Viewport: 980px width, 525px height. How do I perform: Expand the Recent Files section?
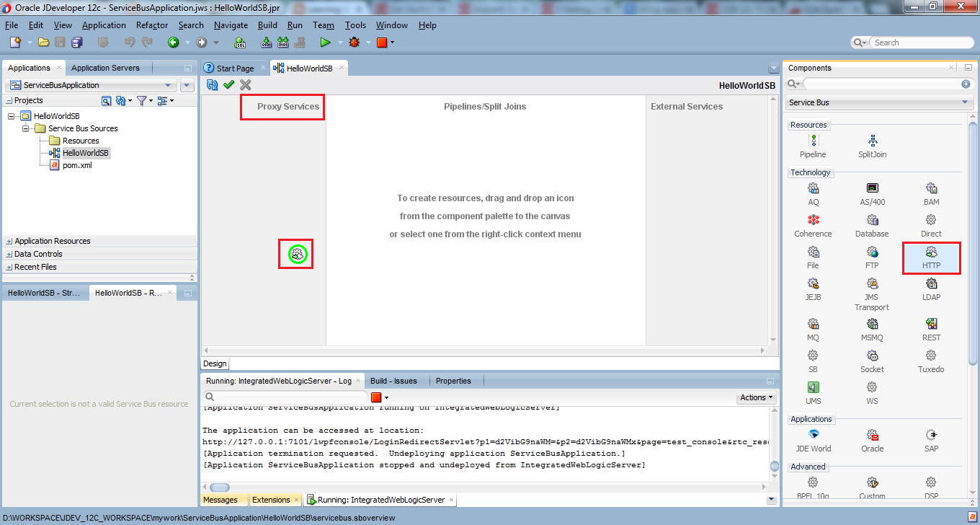pos(9,267)
